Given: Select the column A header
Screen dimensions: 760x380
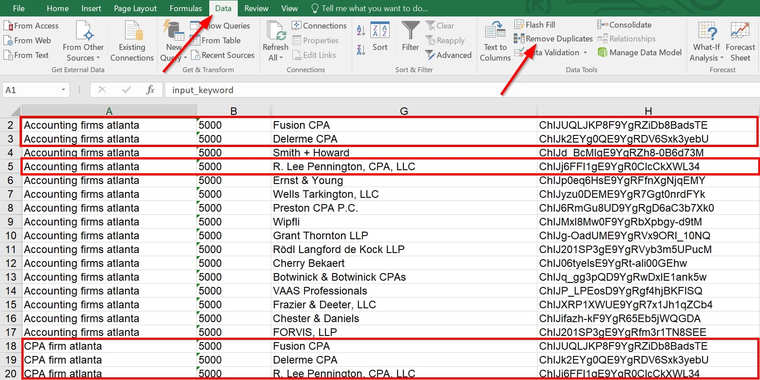Looking at the screenshot, I should coord(109,111).
